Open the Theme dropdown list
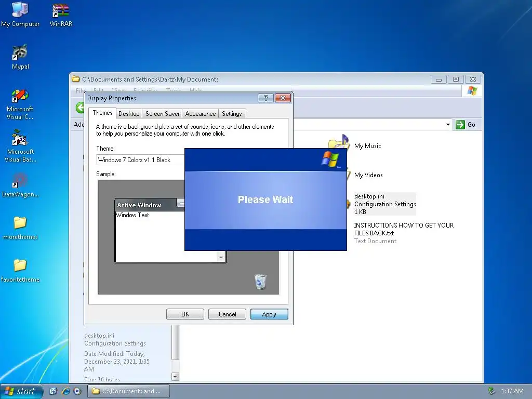532x399 pixels. point(140,160)
